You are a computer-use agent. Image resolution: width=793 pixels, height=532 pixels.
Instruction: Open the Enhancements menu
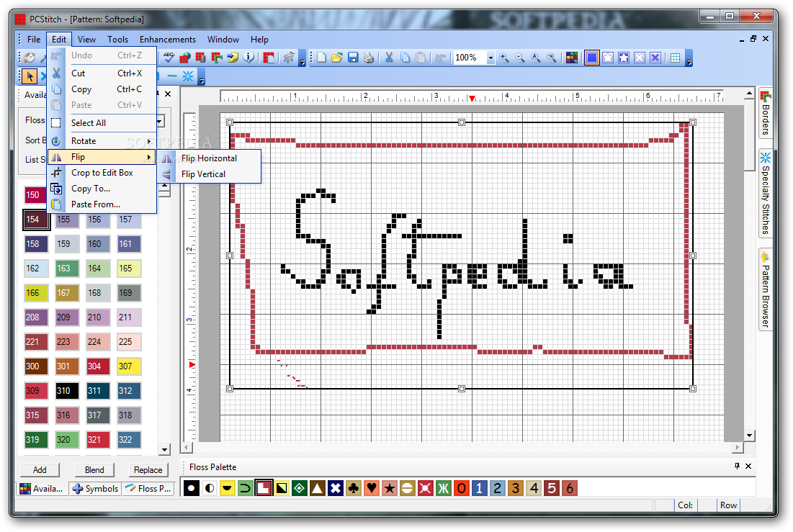[x=167, y=40]
